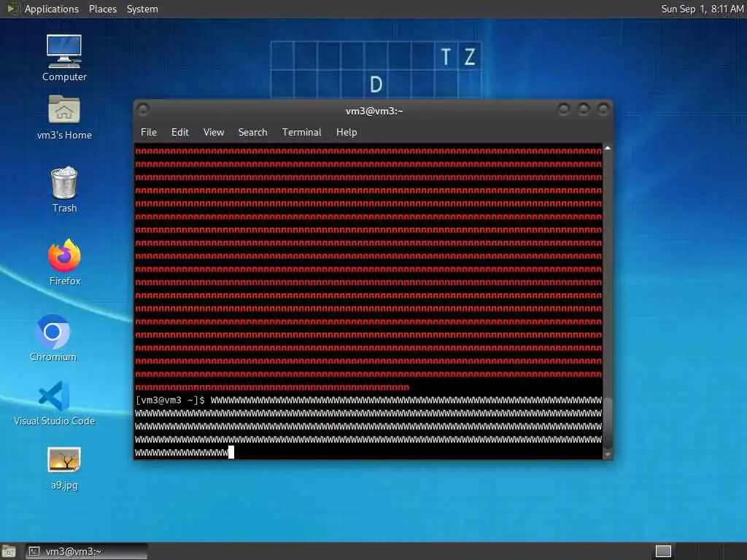The width and height of the screenshot is (747, 560).
Task: Open the System menu in the top panel
Action: point(142,9)
